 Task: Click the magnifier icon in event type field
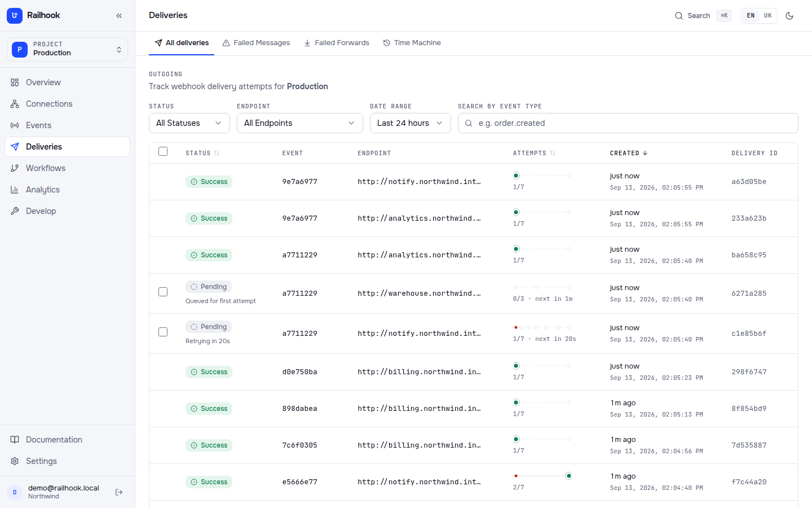(x=469, y=123)
